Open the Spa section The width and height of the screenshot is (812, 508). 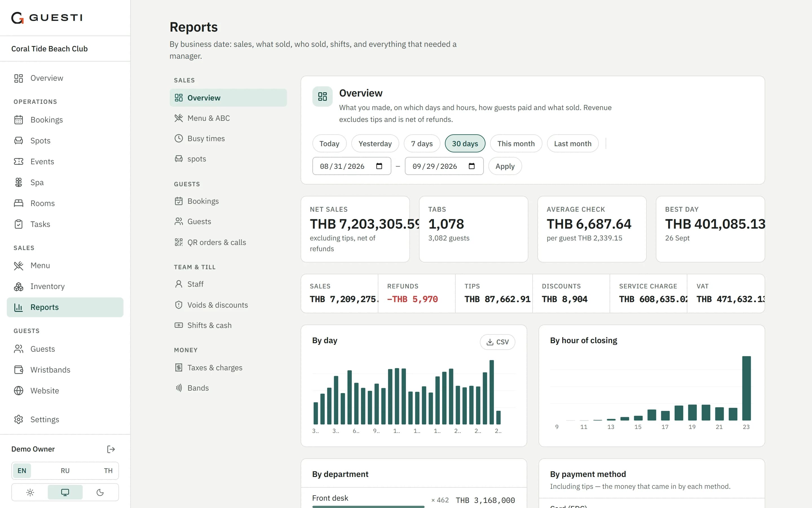click(65, 182)
